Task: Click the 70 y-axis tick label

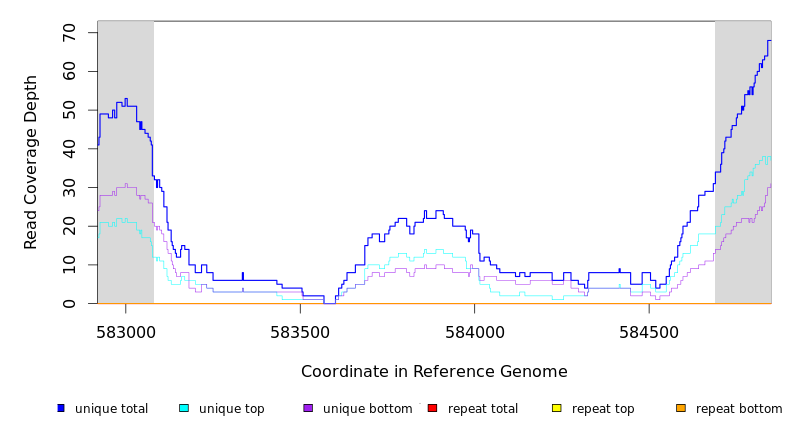Action: 69,33
